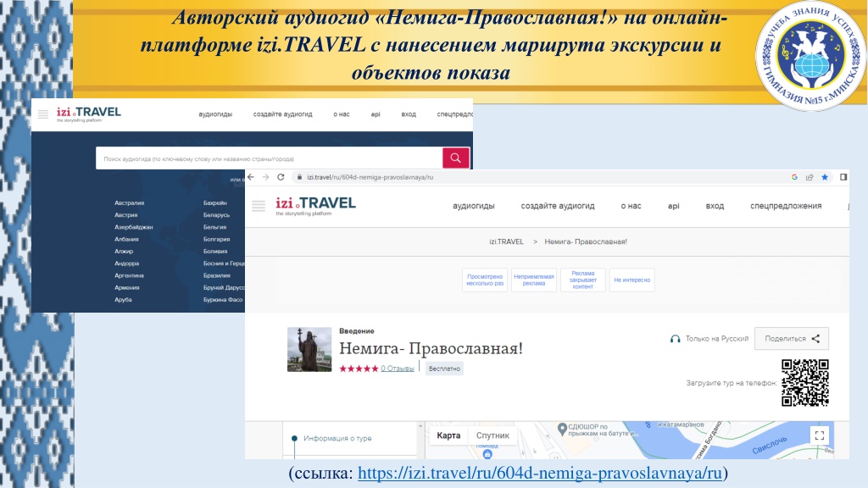The image size is (868, 488).
Task: Select Албания in country list
Action: [x=126, y=240]
